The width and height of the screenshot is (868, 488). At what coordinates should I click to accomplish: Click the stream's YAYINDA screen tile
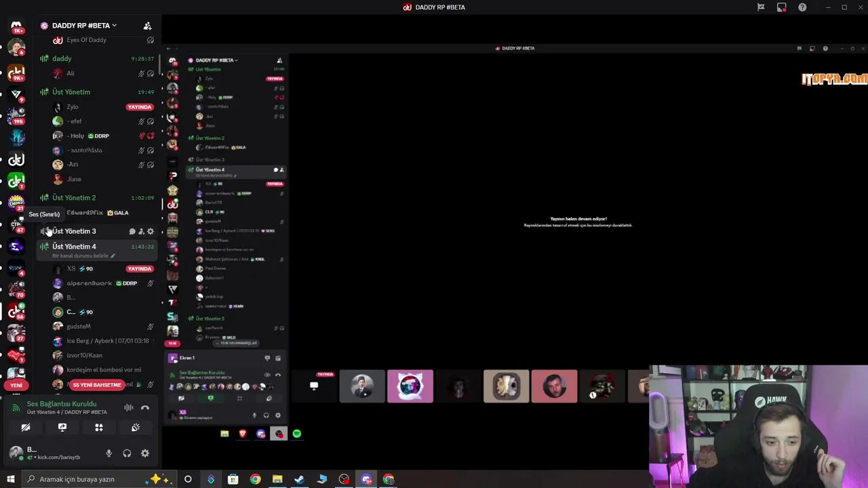314,386
